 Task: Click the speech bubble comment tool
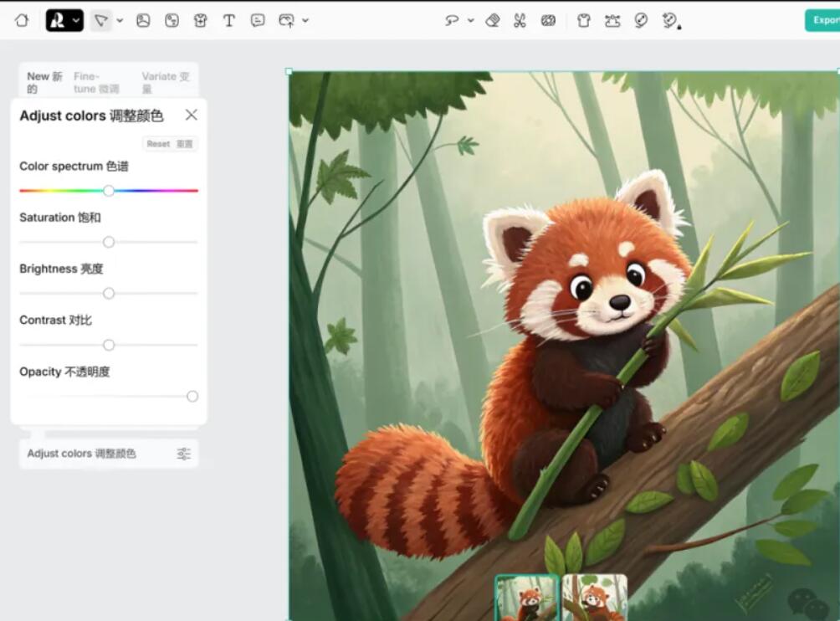pyautogui.click(x=258, y=20)
